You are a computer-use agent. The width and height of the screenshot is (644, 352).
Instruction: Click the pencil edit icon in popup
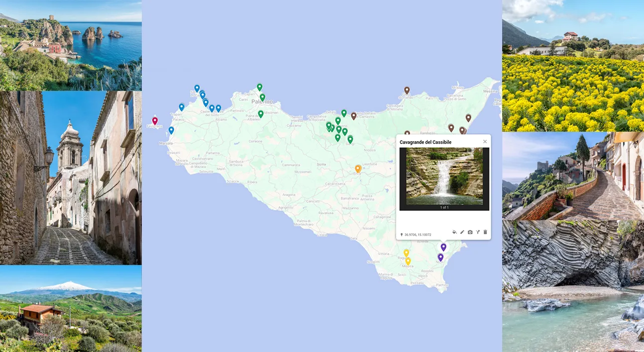(x=462, y=232)
